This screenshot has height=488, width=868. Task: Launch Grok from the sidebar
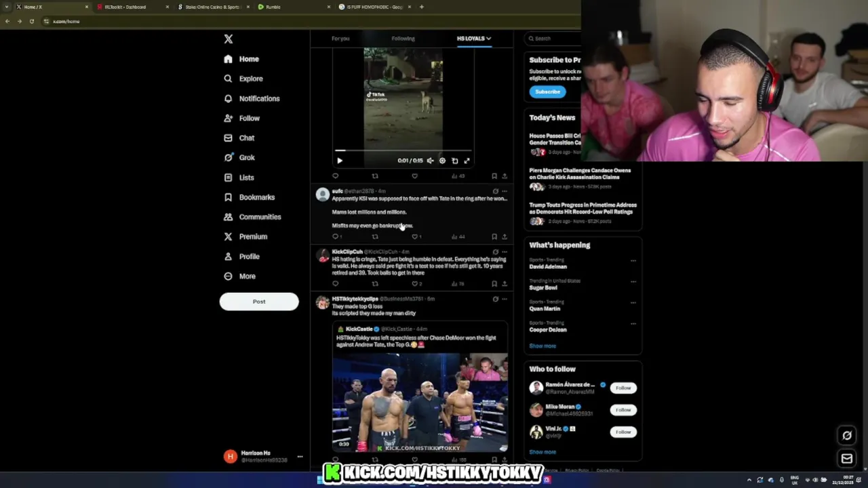point(239,157)
